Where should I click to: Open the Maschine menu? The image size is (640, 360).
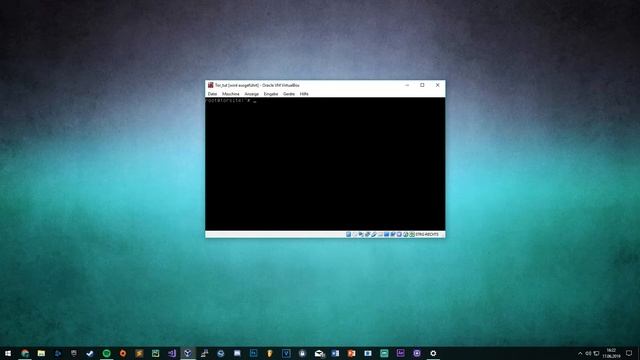[x=231, y=94]
